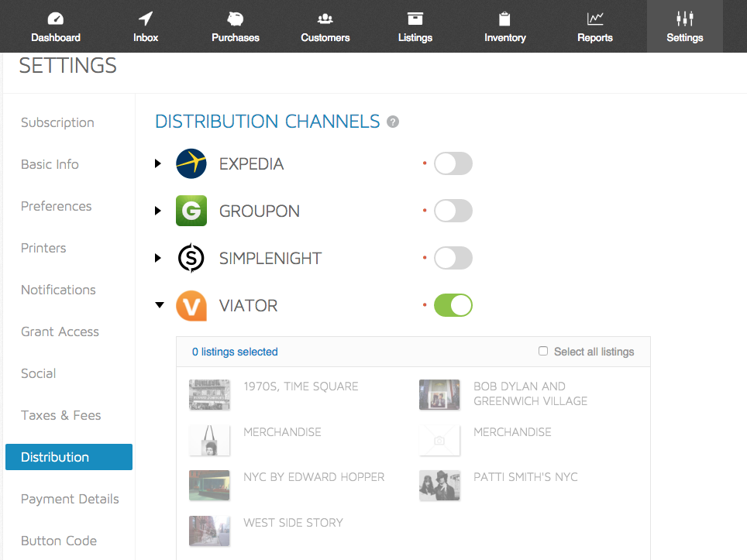Click the Inbox label in the navigation bar
The width and height of the screenshot is (747, 560).
point(146,38)
